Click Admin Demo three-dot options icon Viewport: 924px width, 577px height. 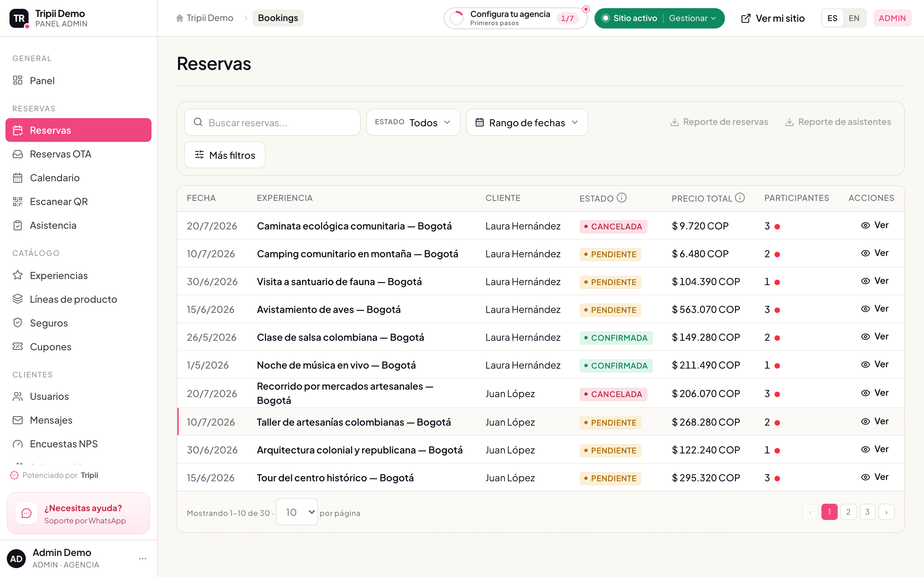143,559
